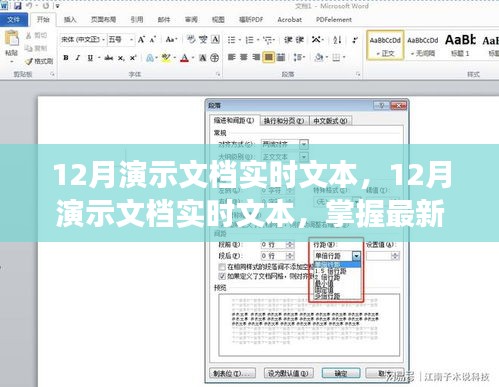499x387 pixels.
Task: Click the Sort A-Z icon
Action: point(337,40)
